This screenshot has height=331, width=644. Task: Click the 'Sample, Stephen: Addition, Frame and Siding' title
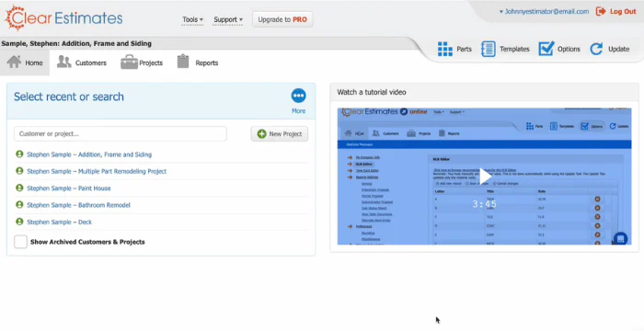pyautogui.click(x=76, y=43)
